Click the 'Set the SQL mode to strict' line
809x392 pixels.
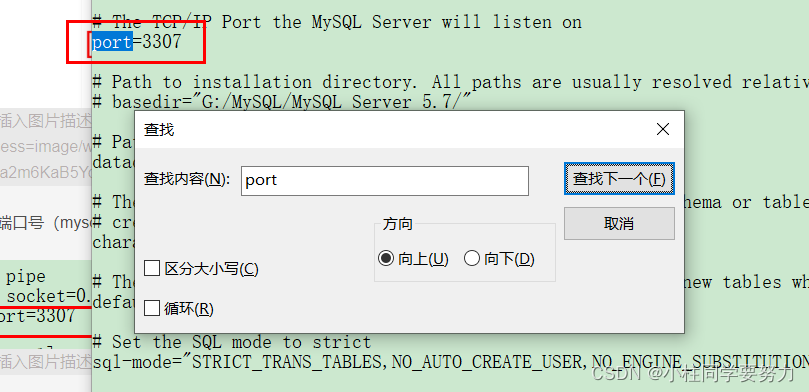coord(232,342)
